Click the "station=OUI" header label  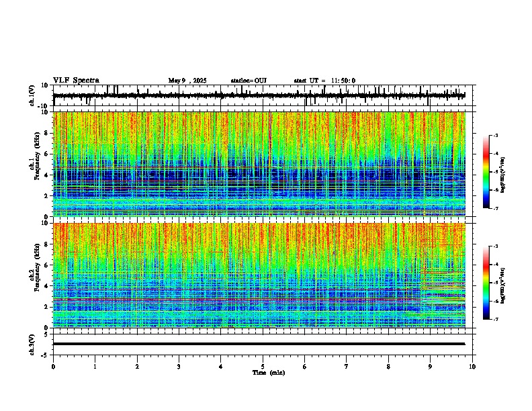pyautogui.click(x=249, y=81)
